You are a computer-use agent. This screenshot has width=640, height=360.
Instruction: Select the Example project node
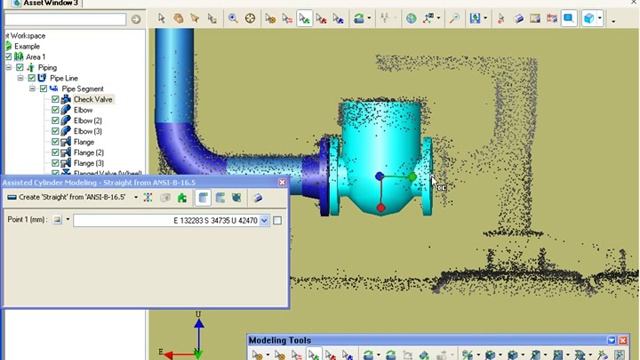27,46
